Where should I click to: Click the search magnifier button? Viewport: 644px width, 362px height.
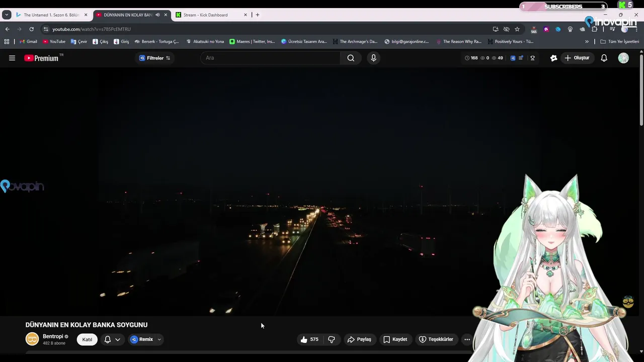pos(351,58)
